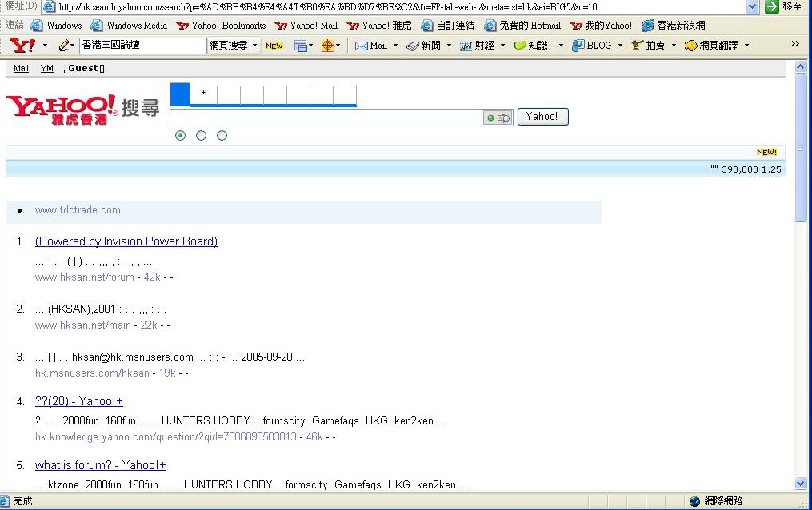Expand the 網頁翻譯 toolbar dropdown arrow

click(746, 46)
